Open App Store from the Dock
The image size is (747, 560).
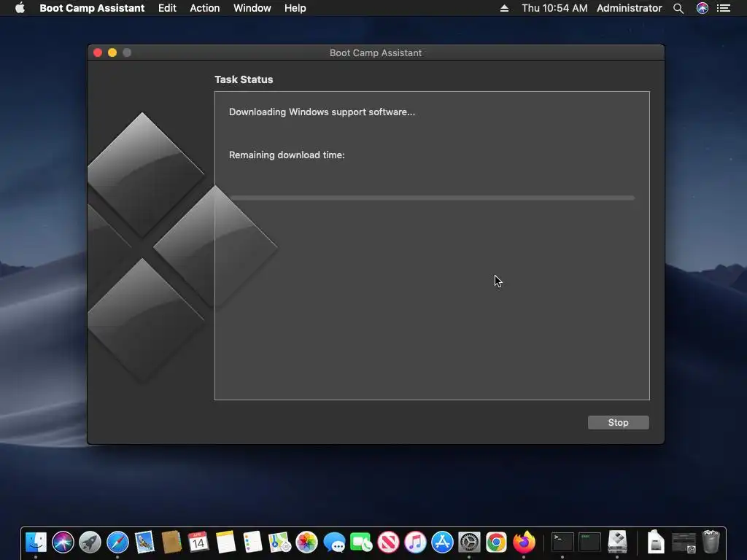tap(442, 542)
